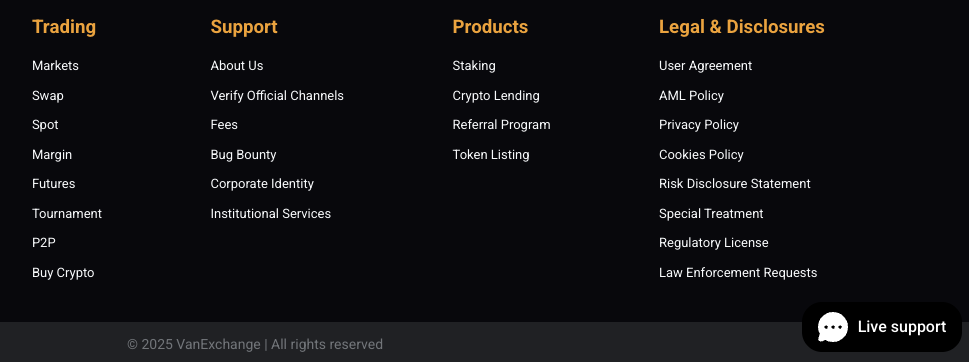The height and width of the screenshot is (362, 969).
Task: View the Risk Disclosure Statement
Action: (735, 184)
